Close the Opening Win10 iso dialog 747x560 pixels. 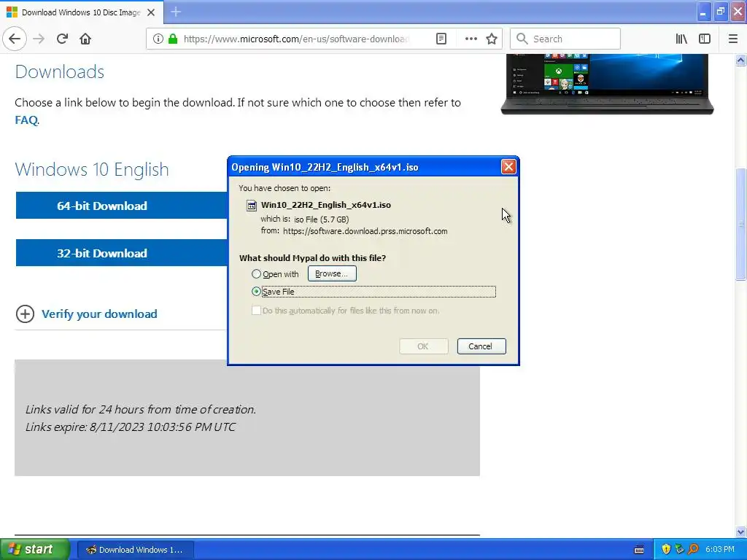coord(508,167)
